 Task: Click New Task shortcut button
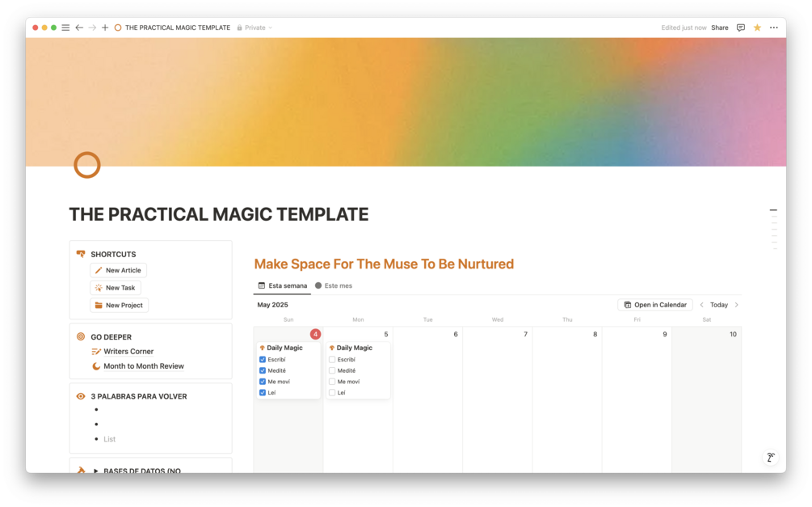[116, 288]
